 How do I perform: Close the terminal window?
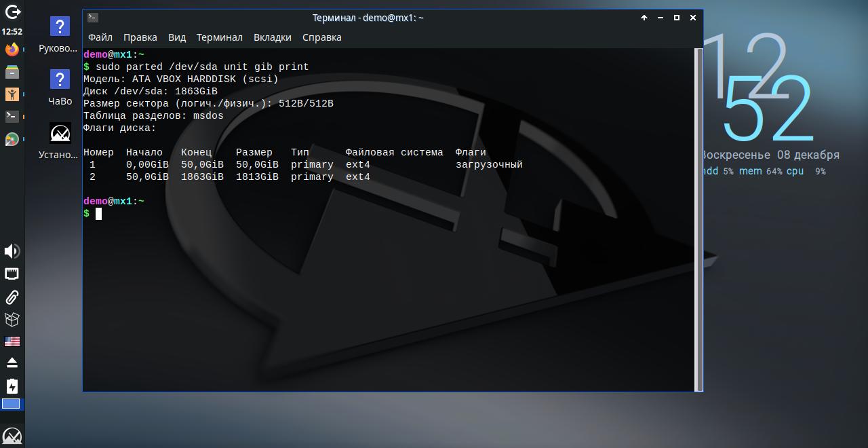693,18
